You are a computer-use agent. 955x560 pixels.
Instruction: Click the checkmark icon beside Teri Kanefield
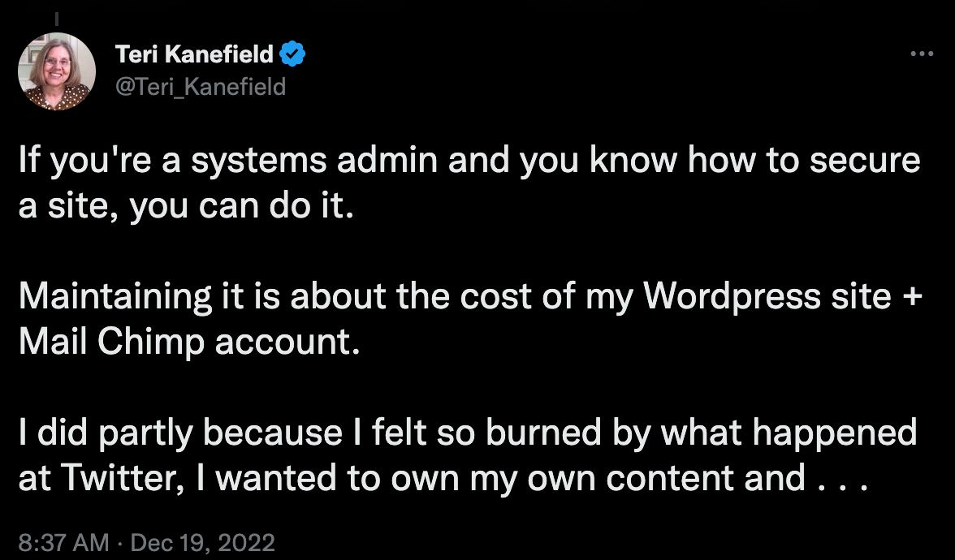tap(292, 53)
